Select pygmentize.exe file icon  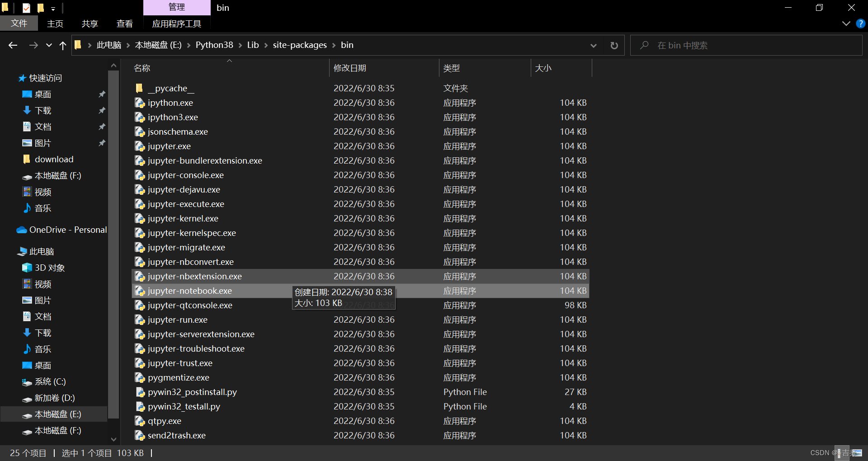[x=140, y=377]
